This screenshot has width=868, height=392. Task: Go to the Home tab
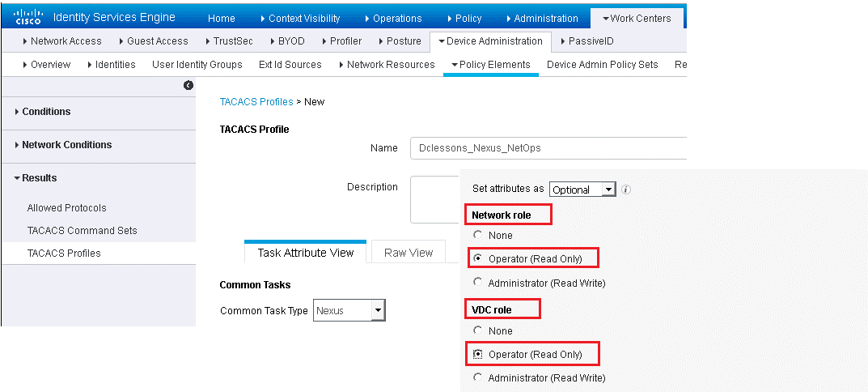click(x=222, y=19)
